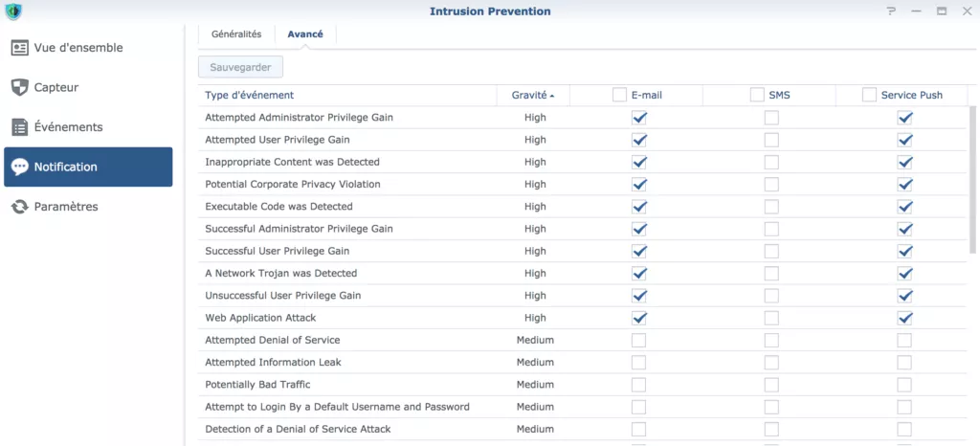Click the vertical scrollbar of the event list
This screenshot has width=980, height=446.
point(972,180)
